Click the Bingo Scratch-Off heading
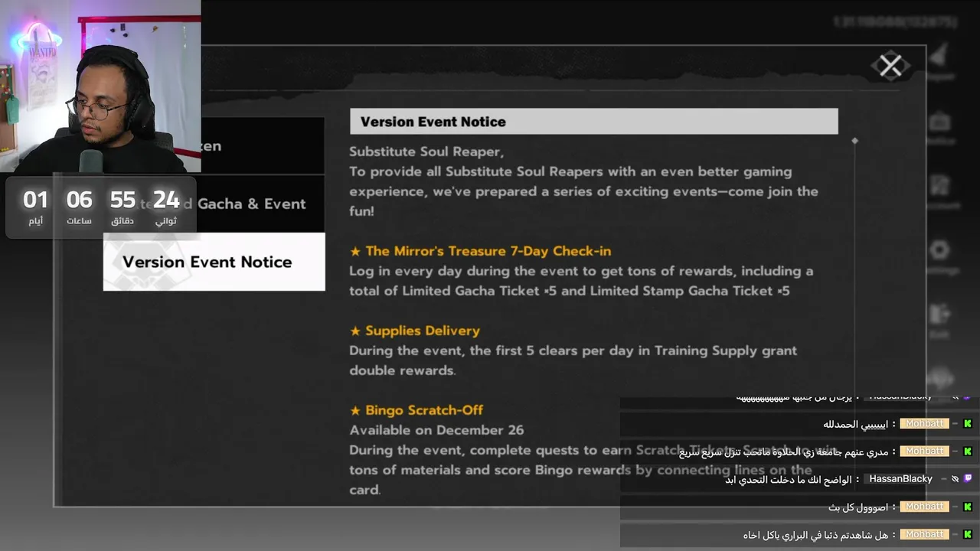Screen dimensions: 980x551 click(x=424, y=410)
